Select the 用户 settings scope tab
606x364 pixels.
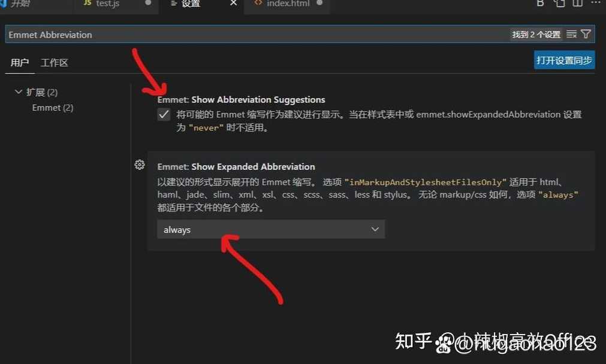coord(20,62)
